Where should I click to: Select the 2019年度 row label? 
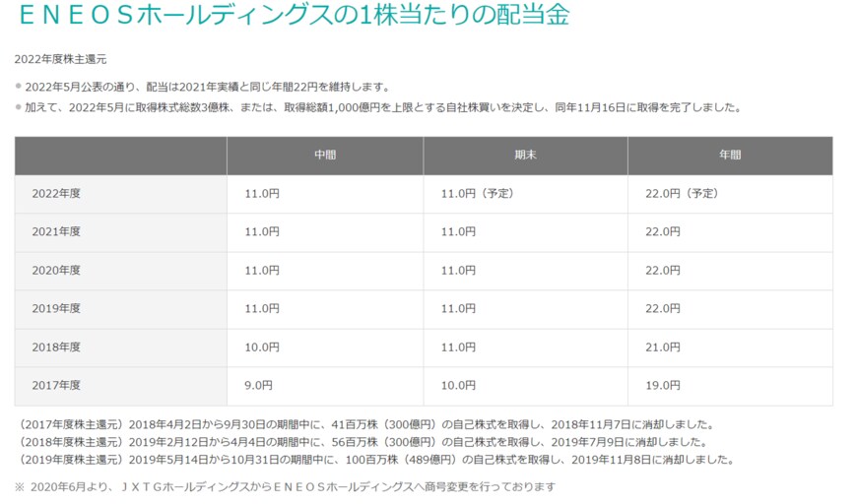[56, 309]
